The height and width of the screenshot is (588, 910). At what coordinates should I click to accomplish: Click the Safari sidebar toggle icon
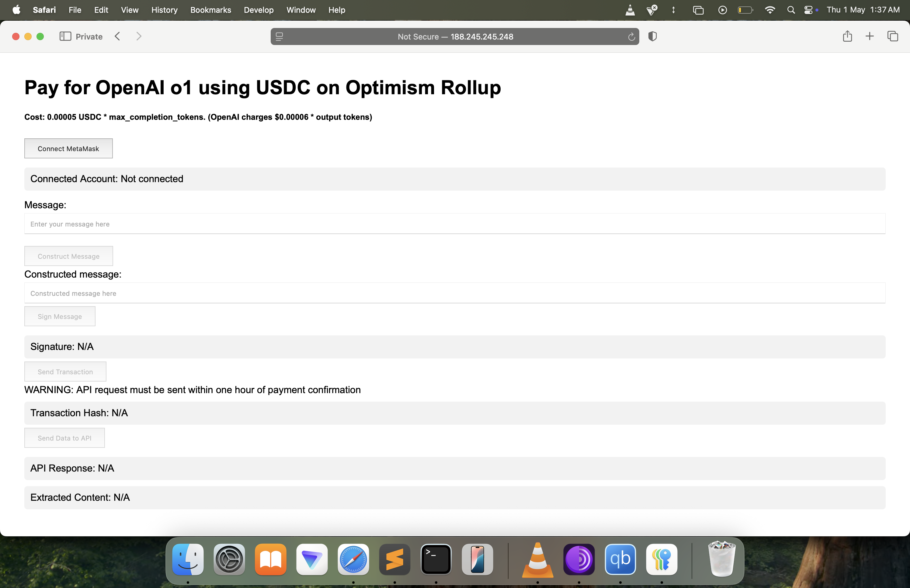(x=65, y=36)
